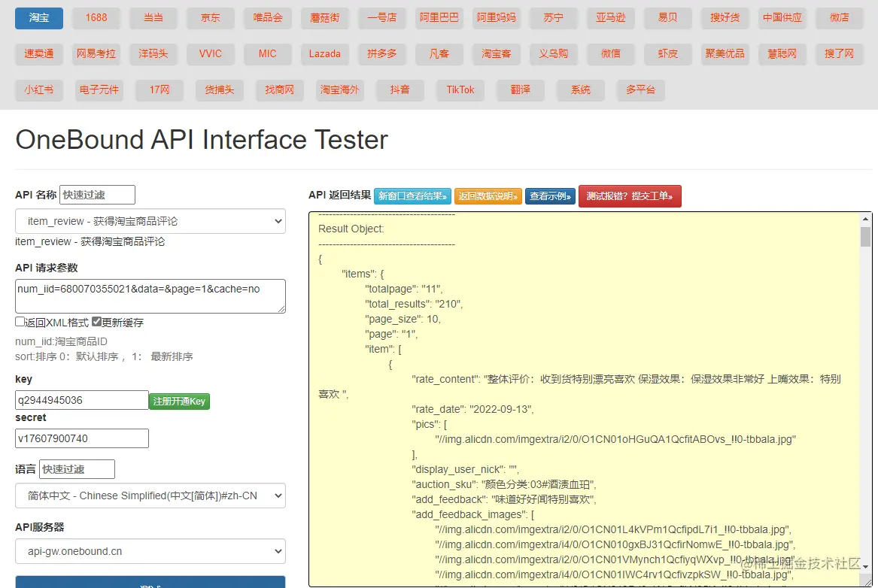Open the 京东 platform tab
This screenshot has height=588, width=878.
pyautogui.click(x=211, y=18)
